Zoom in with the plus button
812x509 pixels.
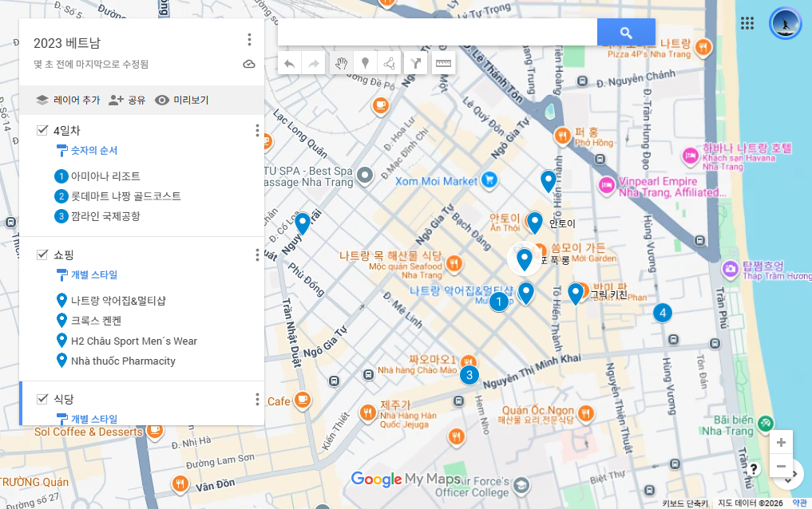pos(781,442)
